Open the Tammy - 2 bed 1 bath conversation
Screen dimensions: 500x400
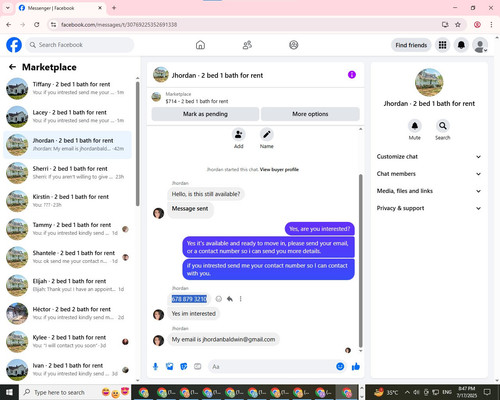pyautogui.click(x=68, y=229)
